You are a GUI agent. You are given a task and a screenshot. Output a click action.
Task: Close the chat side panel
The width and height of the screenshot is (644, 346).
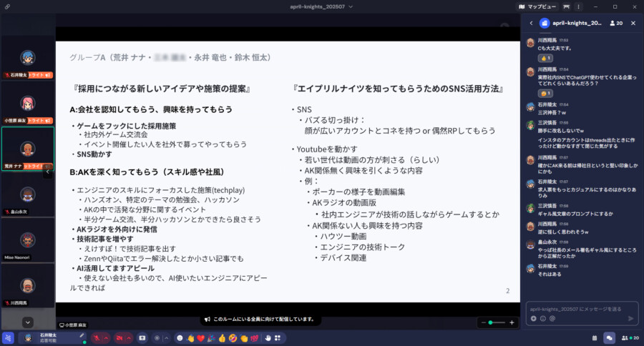click(x=634, y=23)
